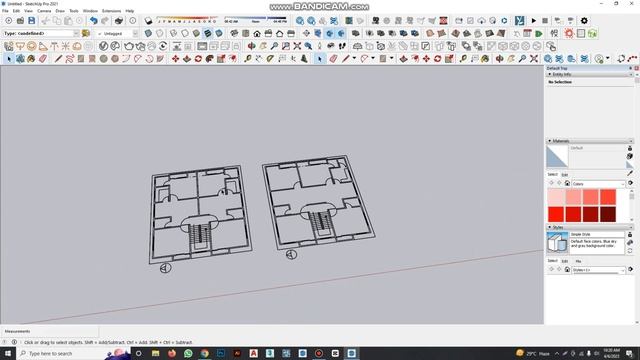Click the Front view house icon
640x360 pixels.
click(x=257, y=33)
